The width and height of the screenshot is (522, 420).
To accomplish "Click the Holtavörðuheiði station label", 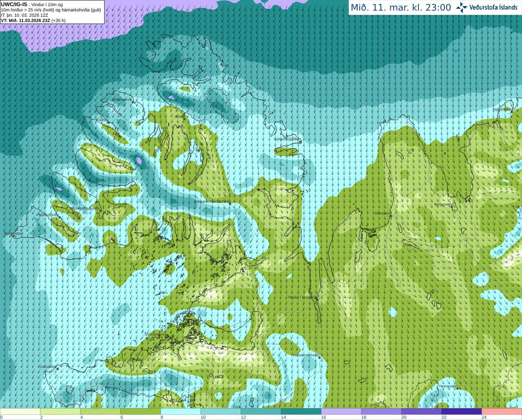I will (x=306, y=355).
